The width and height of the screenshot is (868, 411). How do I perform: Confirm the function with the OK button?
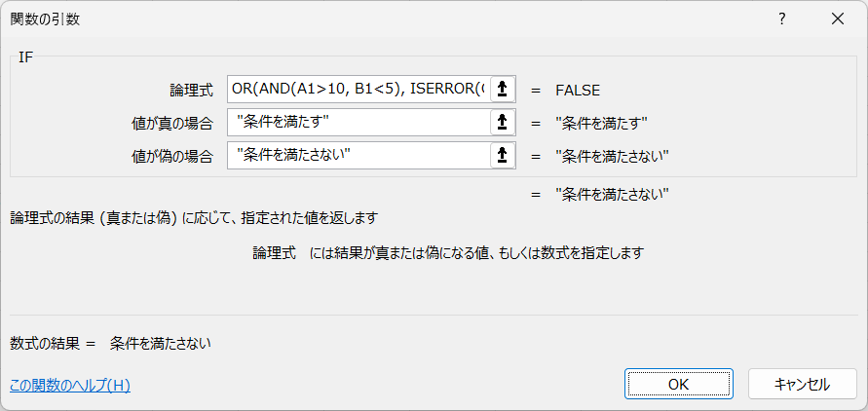coord(679,384)
